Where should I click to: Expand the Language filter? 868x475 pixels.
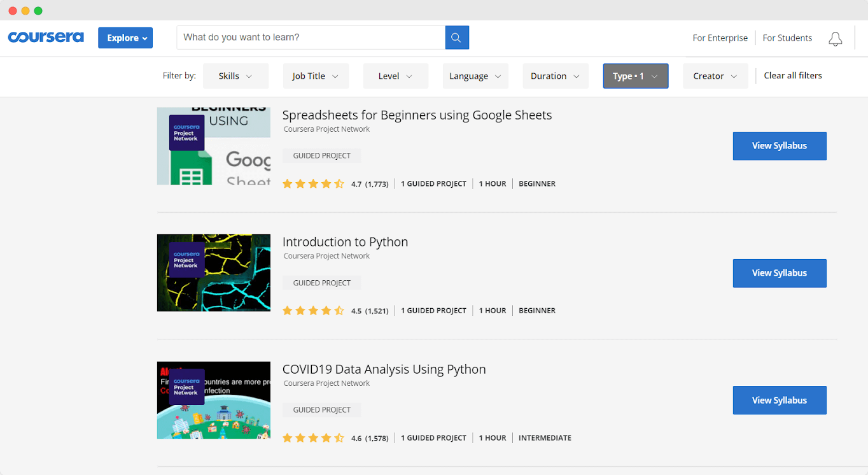coord(475,76)
